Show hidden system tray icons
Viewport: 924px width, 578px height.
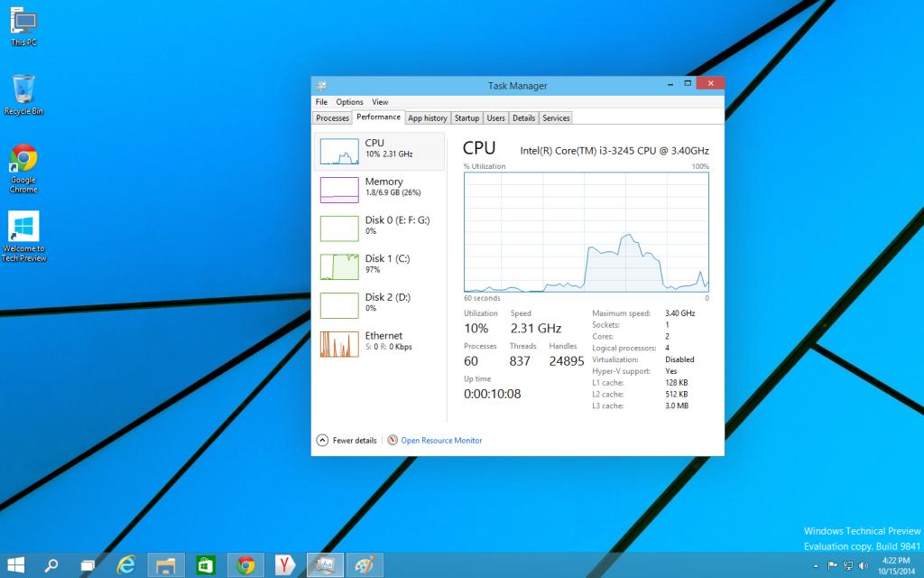(x=816, y=565)
